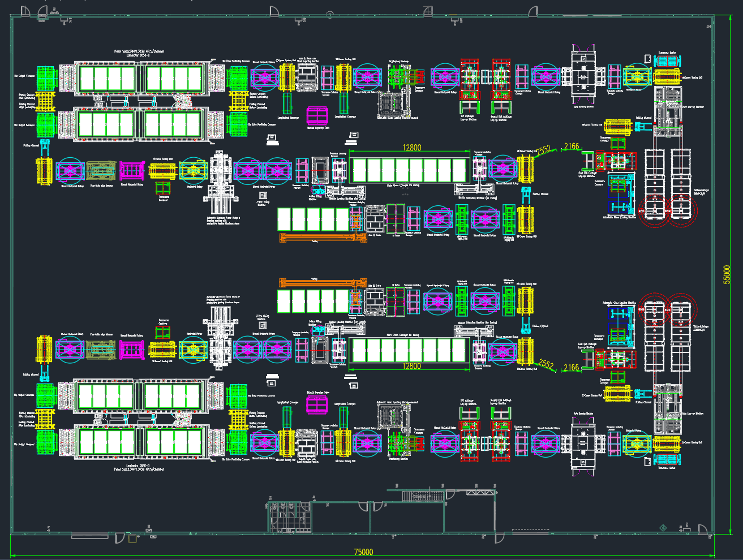Select the 12800 dimension in the lower line
743x560 pixels.
pyautogui.click(x=412, y=366)
